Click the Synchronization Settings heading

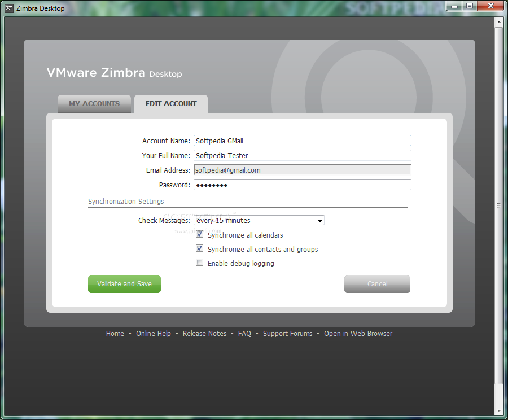[x=126, y=201]
